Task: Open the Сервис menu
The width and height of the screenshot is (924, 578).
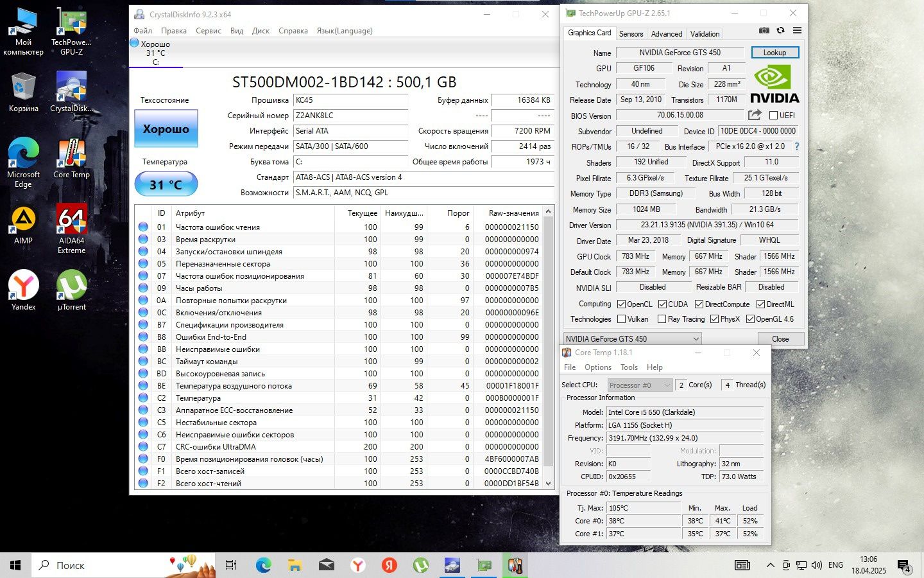Action: [x=209, y=31]
